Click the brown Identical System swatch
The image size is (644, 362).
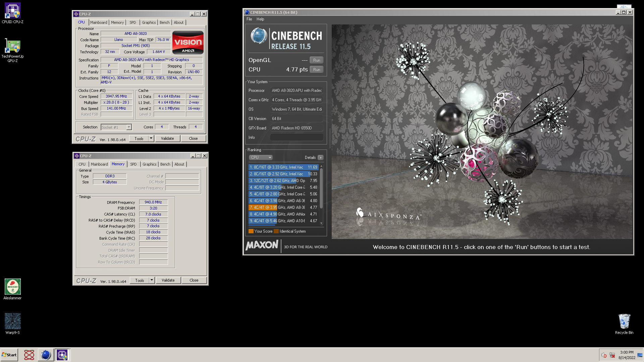pos(276,231)
